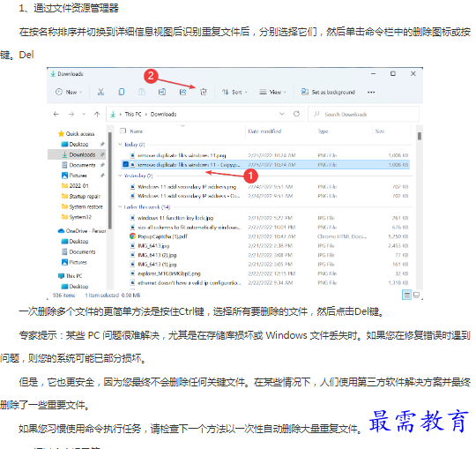Open Desktop under Quick access
This screenshot has width=476, height=449.
pos(75,145)
